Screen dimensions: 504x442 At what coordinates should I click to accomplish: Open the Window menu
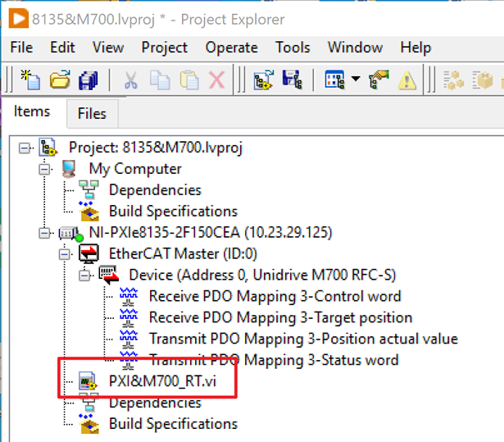click(x=355, y=48)
